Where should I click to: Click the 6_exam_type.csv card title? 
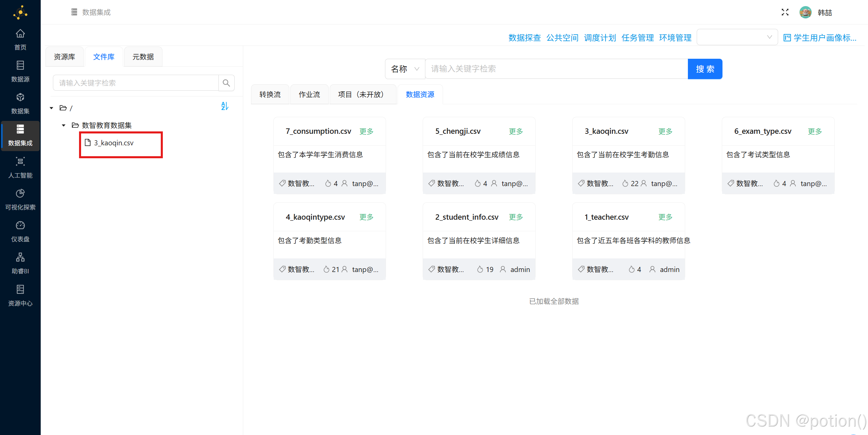pyautogui.click(x=763, y=131)
